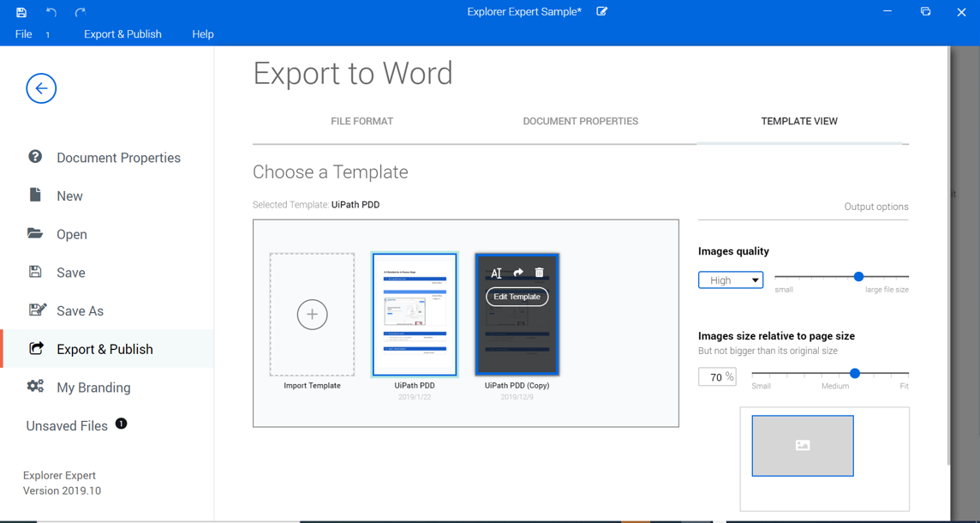
Task: Click the round back arrow button
Action: (x=41, y=89)
